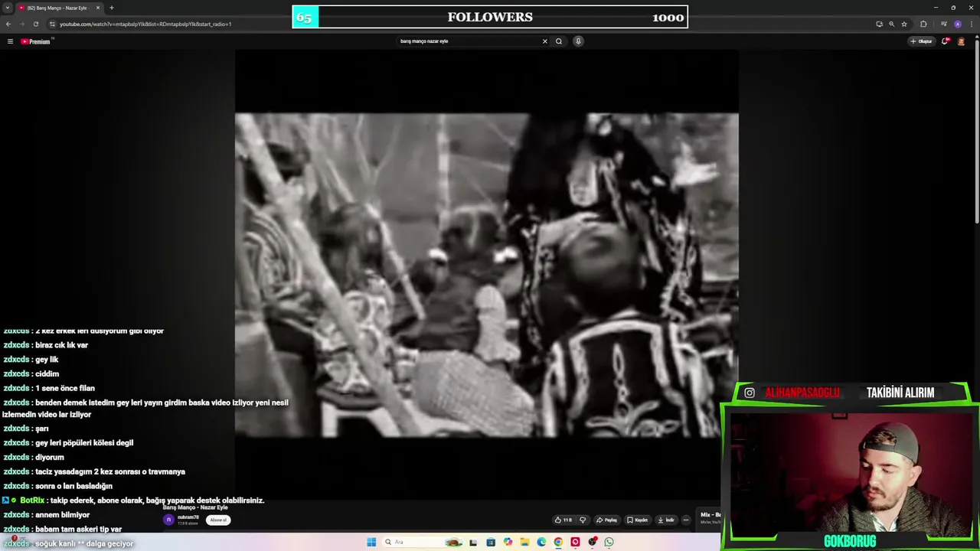Reload the YouTube page
The image size is (980, 551).
point(35,24)
